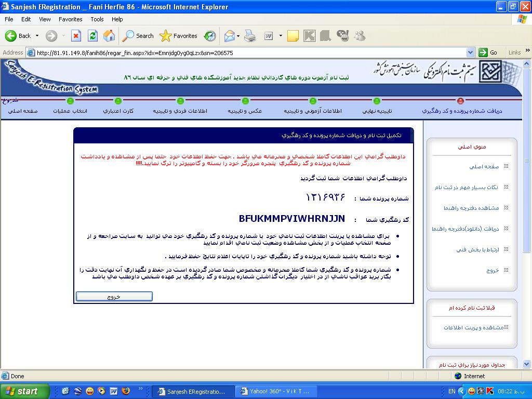
Task: Open the Search pane in toolbar
Action: [138, 36]
